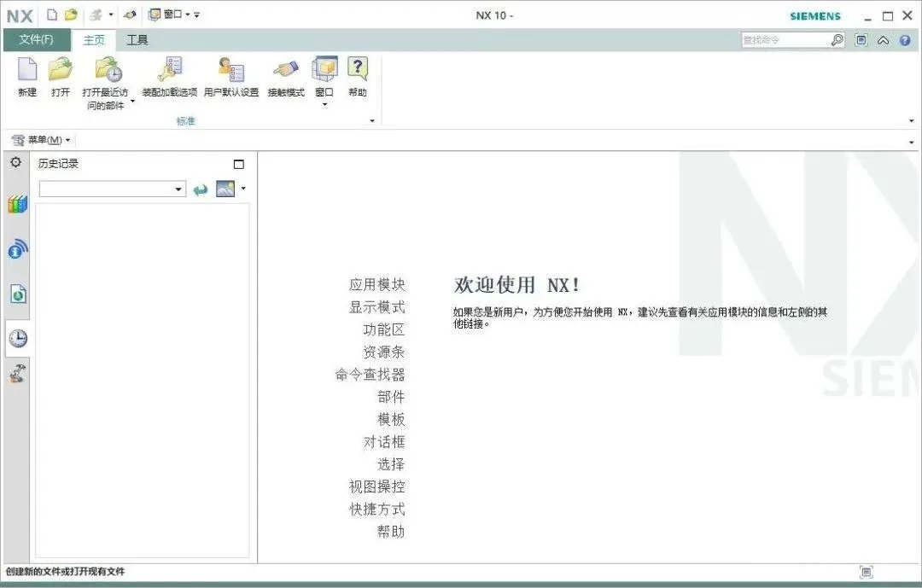This screenshot has height=588, width=922.
Task: Open the roles sidebar tab
Action: (18, 374)
